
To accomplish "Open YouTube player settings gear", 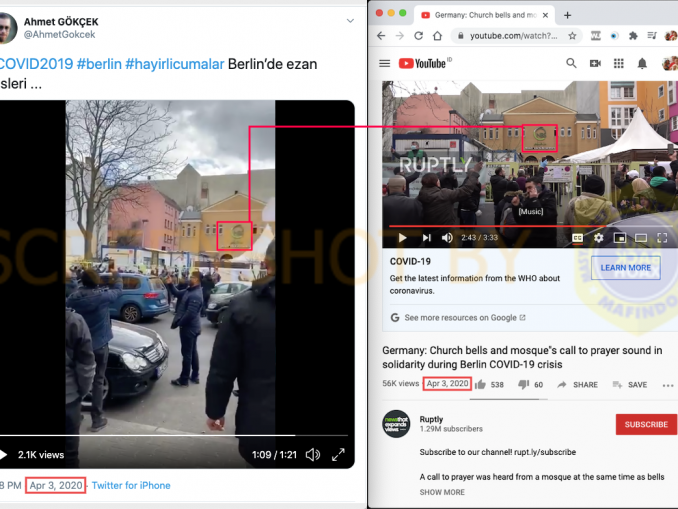I will [x=598, y=237].
